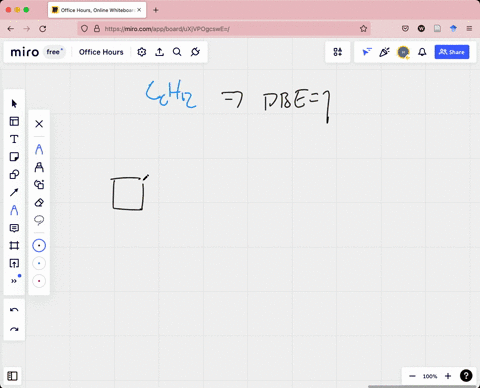This screenshot has height=388, width=480.
Task: Close the pen tool panel
Action: coord(39,124)
